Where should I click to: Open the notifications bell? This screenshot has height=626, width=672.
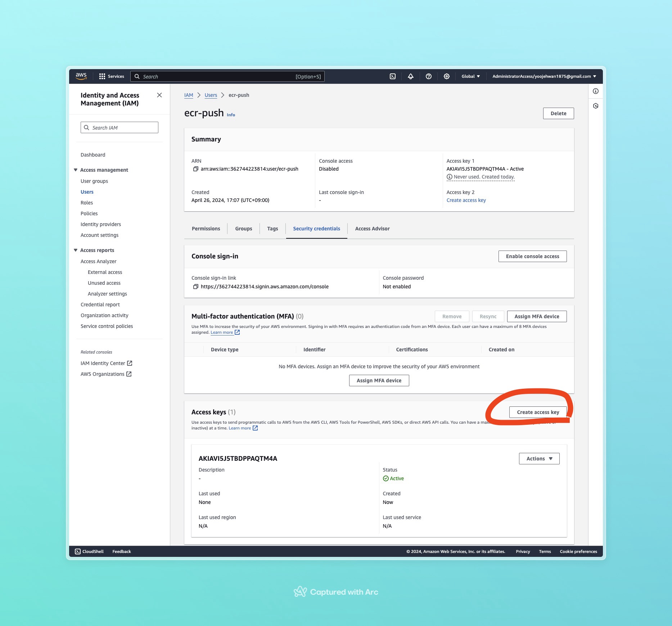[x=411, y=76]
